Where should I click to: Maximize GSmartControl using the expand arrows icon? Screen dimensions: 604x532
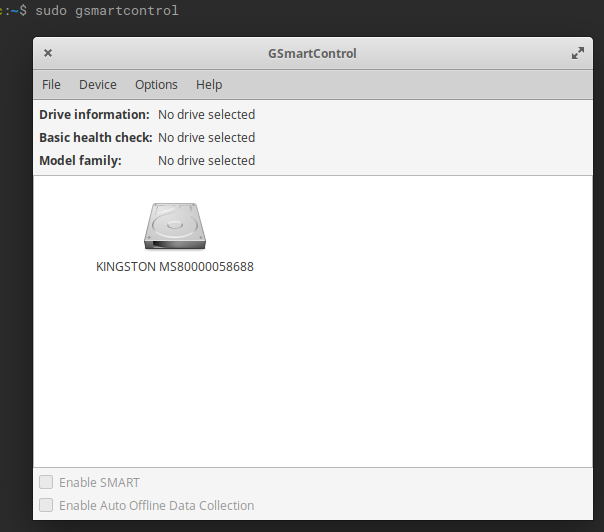coord(578,53)
